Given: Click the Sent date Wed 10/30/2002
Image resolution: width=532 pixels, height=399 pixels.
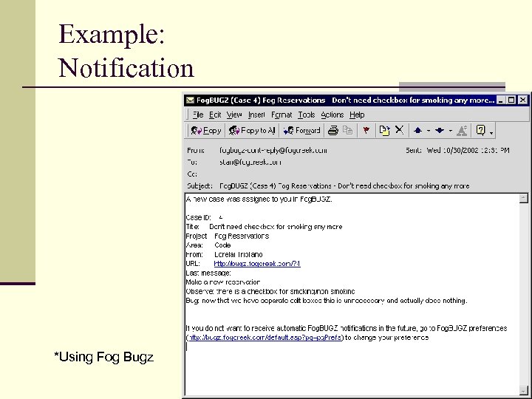Looking at the screenshot, I should pos(468,150).
